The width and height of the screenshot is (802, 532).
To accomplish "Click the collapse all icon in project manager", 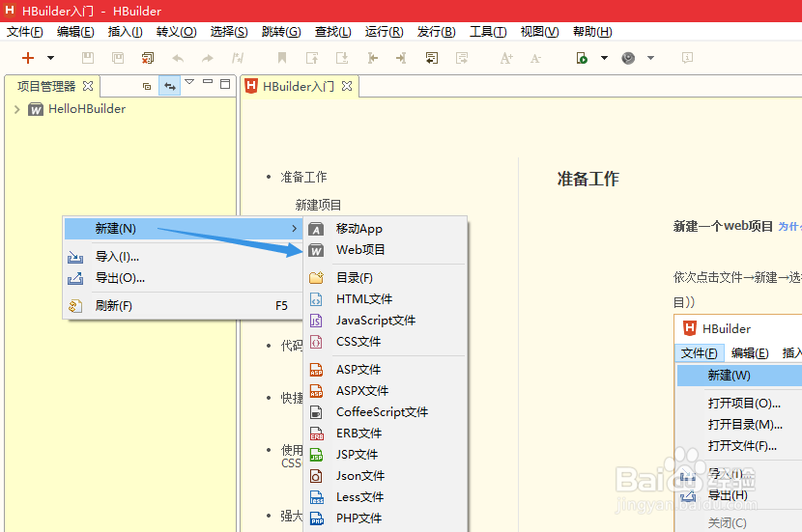I will coord(147,86).
